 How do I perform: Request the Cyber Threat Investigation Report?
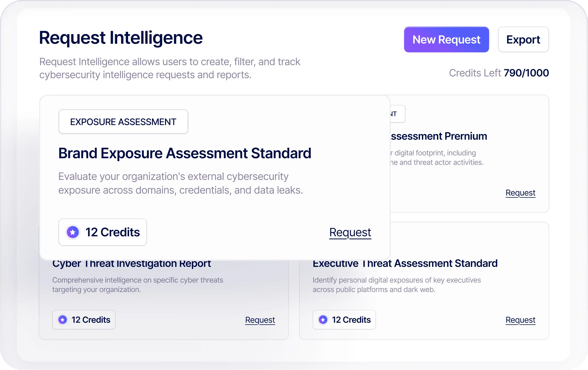click(x=260, y=320)
